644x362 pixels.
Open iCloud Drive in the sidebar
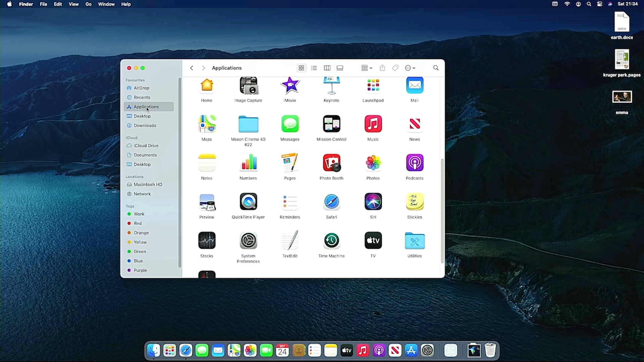tap(149, 145)
